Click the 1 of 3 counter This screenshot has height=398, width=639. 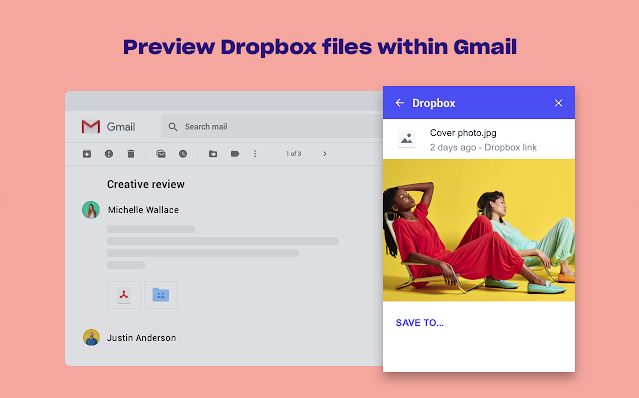[x=293, y=154]
